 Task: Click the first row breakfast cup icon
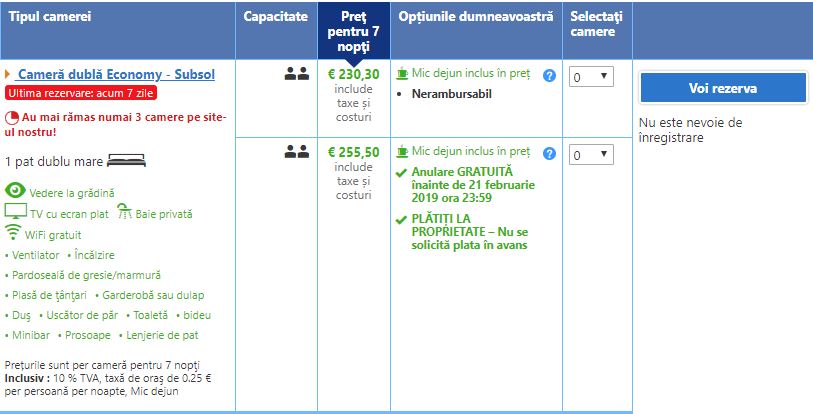(402, 74)
